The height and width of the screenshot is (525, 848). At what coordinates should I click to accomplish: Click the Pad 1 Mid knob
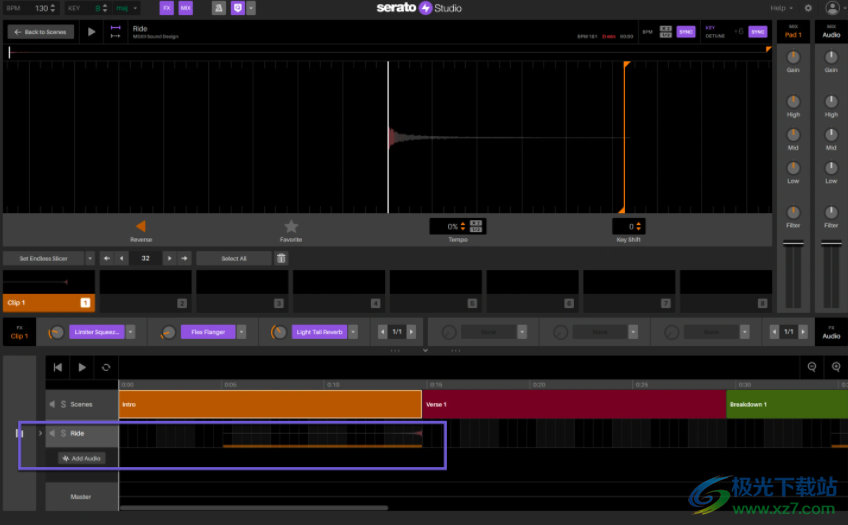click(x=793, y=135)
